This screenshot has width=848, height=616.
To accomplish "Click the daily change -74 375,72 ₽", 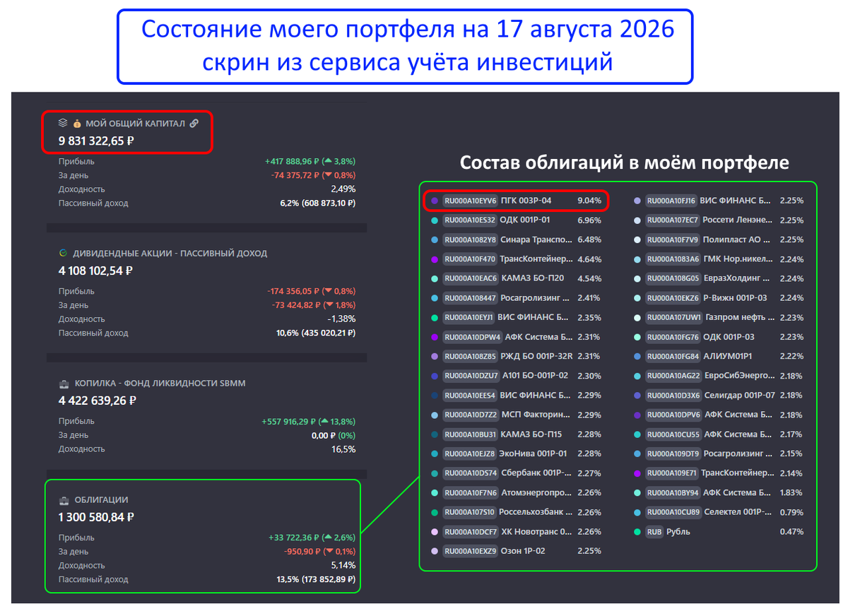I will pyautogui.click(x=295, y=175).
